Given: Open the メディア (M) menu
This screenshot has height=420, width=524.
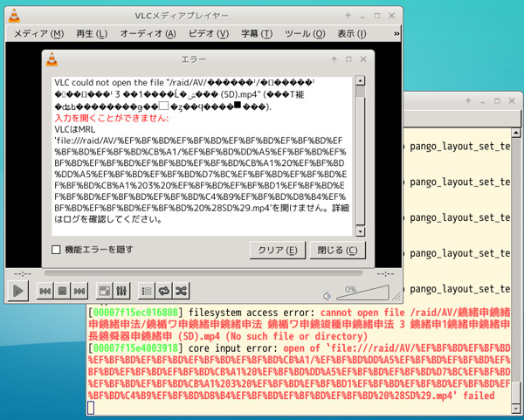Looking at the screenshot, I should point(38,34).
